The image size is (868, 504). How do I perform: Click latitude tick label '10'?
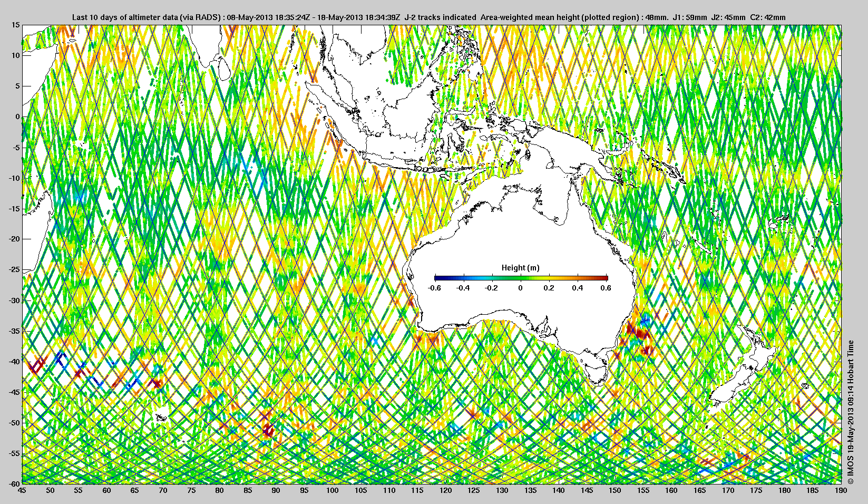(15, 55)
